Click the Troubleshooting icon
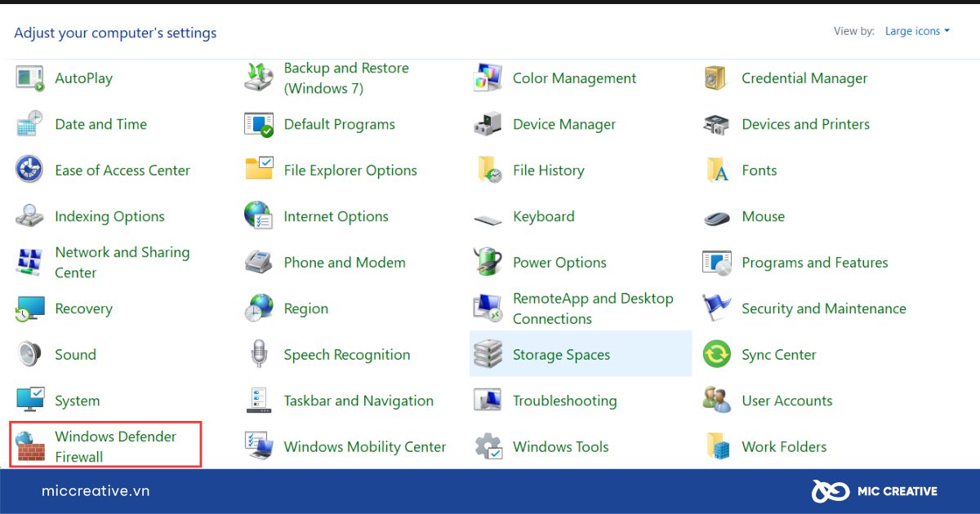The image size is (980, 514). pyautogui.click(x=488, y=401)
